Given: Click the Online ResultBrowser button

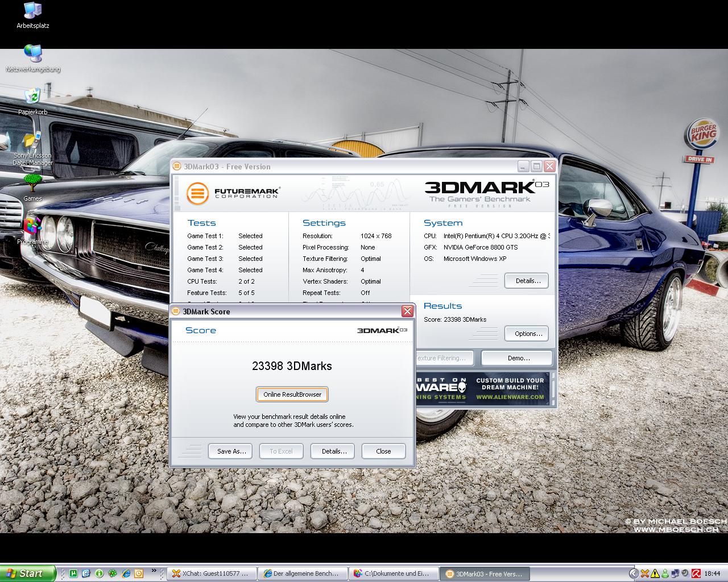Looking at the screenshot, I should (x=292, y=394).
